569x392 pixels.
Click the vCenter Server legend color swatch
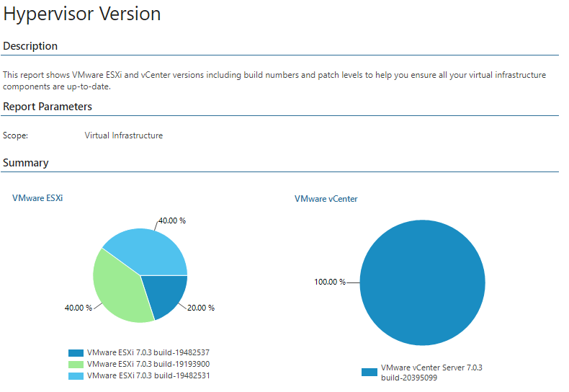click(x=369, y=373)
